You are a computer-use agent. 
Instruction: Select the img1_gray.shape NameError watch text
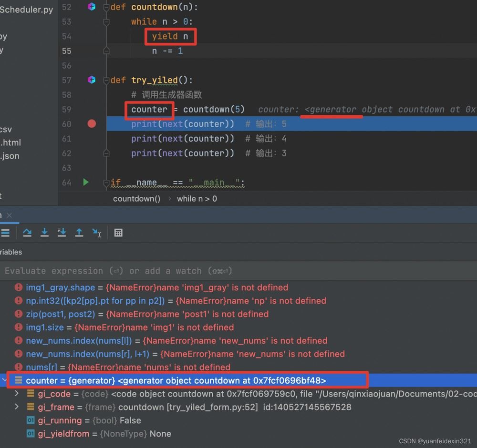pos(157,287)
